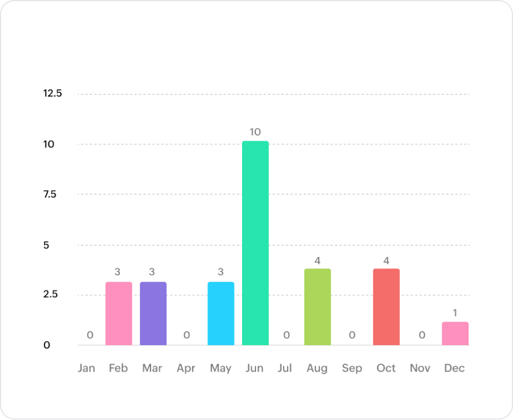Viewport: 513px width, 420px height.
Task: Click the Jan axis label
Action: tap(86, 368)
